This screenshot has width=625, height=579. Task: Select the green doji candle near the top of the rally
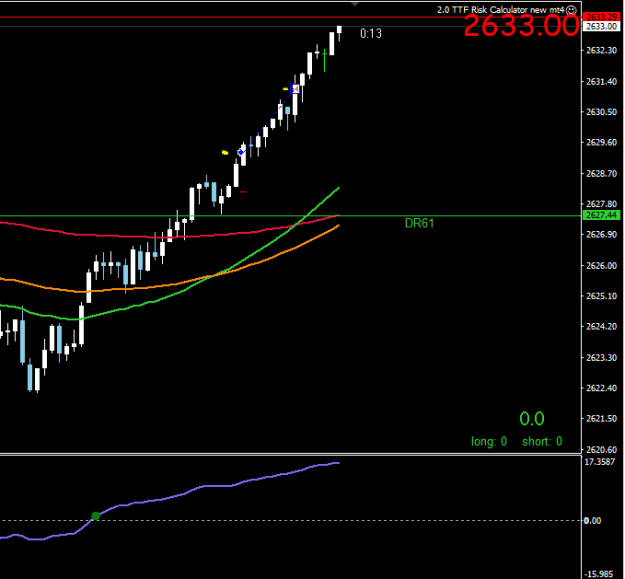point(324,60)
